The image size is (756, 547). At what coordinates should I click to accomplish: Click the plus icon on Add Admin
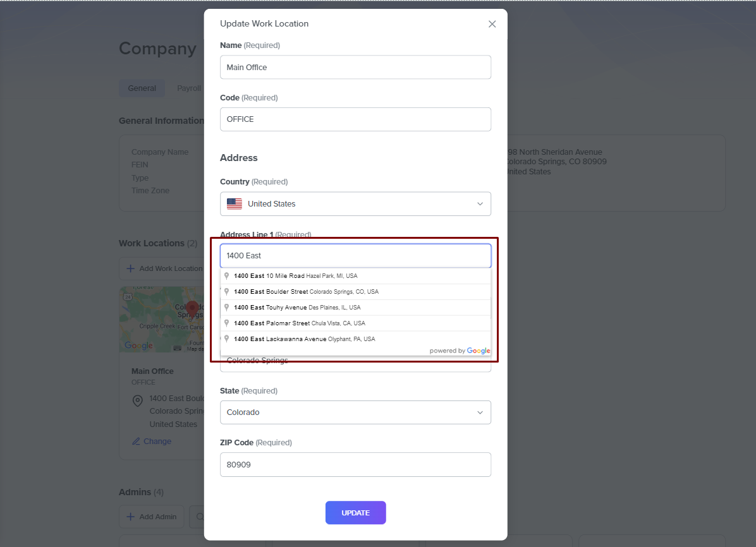pyautogui.click(x=131, y=517)
